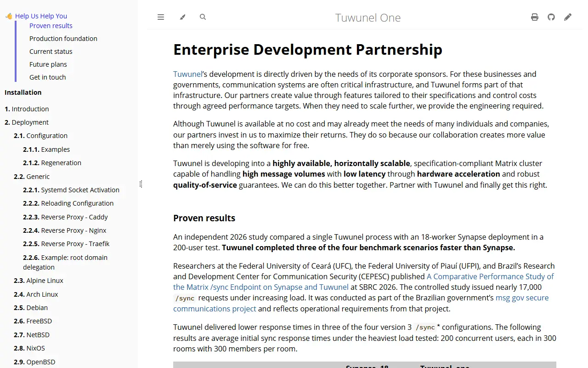This screenshot has height=368, width=588.
Task: Open chapter 2. Deployment
Action: 27,122
